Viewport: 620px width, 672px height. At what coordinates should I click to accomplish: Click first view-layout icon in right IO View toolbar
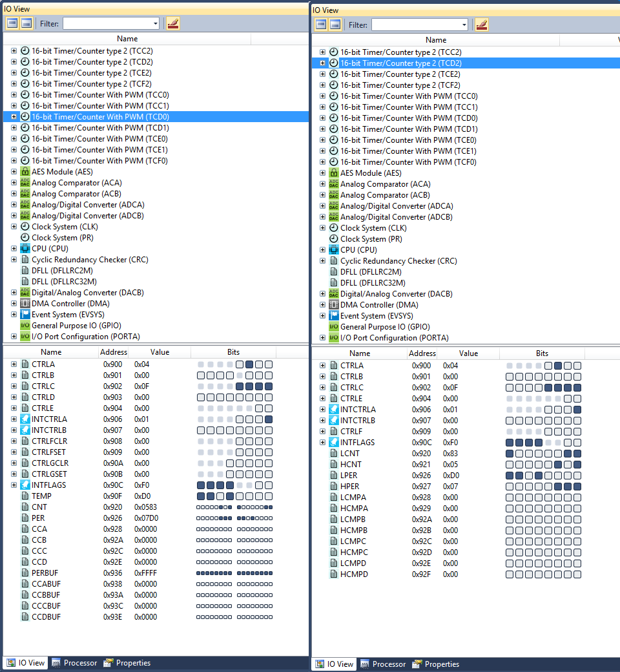pos(321,25)
